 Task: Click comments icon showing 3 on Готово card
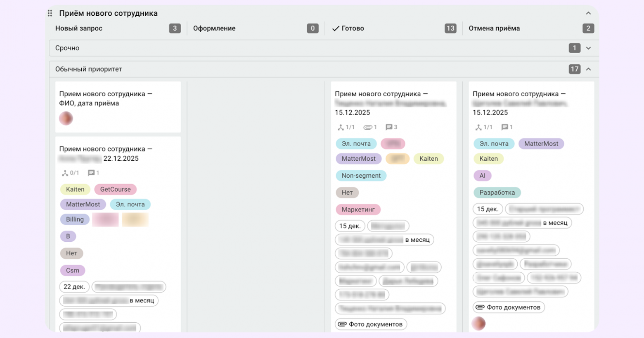(x=389, y=127)
